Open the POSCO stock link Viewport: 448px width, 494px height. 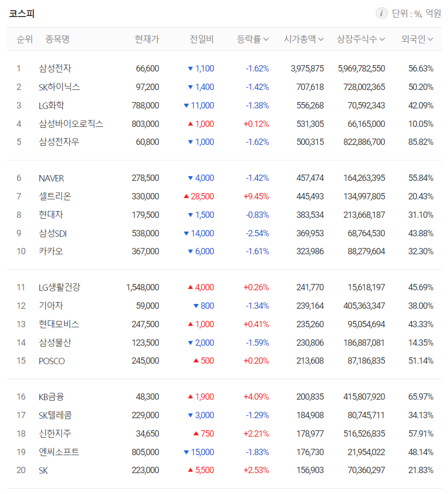[52, 361]
